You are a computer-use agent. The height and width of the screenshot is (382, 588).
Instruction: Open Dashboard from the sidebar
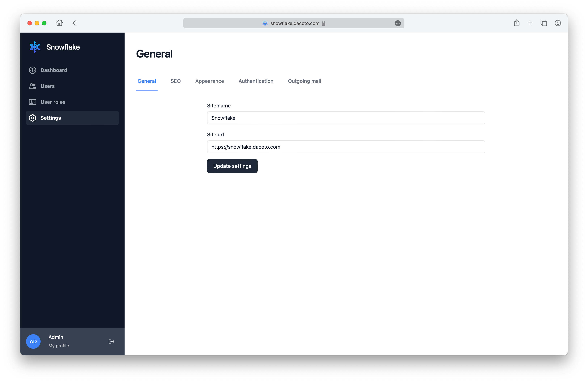54,70
